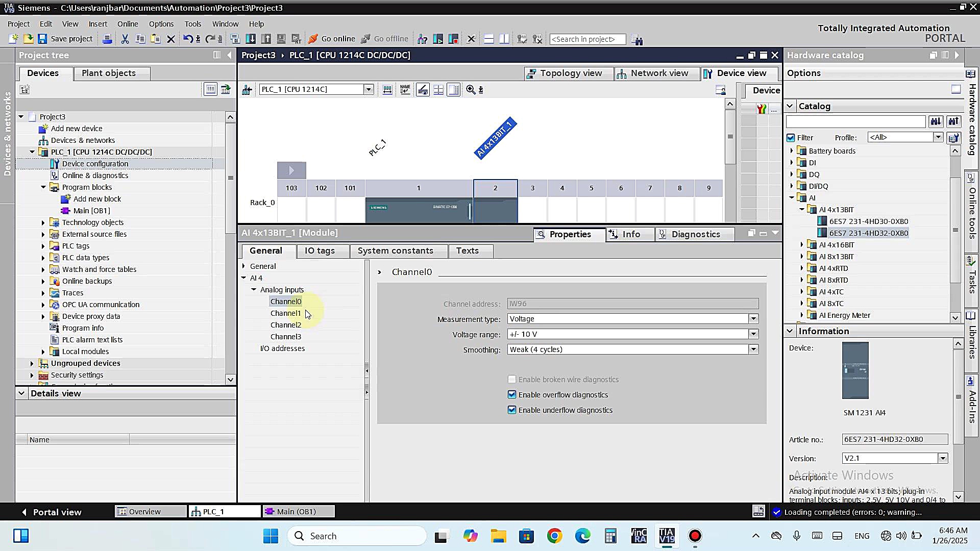Click the TIA Portal V19 taskbar icon
The height and width of the screenshot is (551, 980).
pyautogui.click(x=667, y=536)
